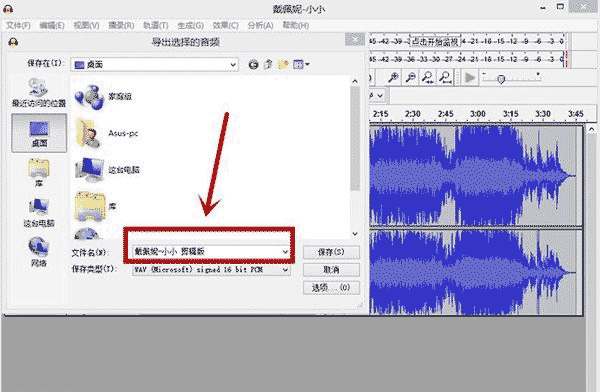Click the file list scroll-down arrow

point(355,234)
